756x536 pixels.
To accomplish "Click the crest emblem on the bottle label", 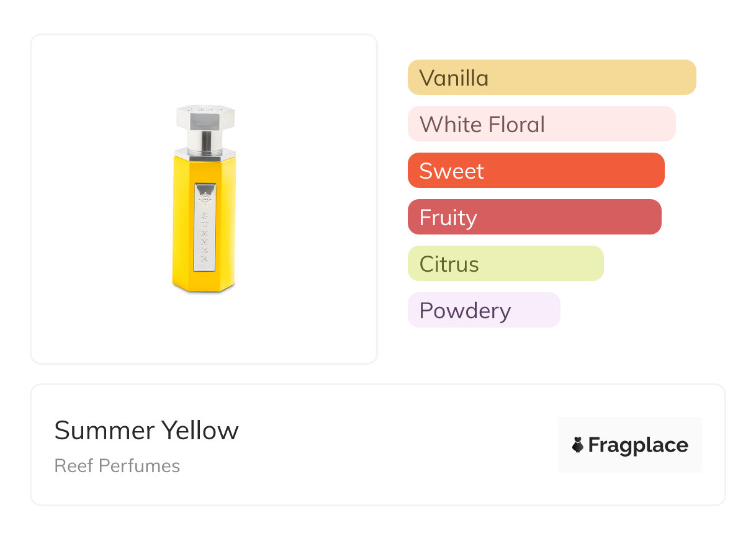I will [x=205, y=198].
